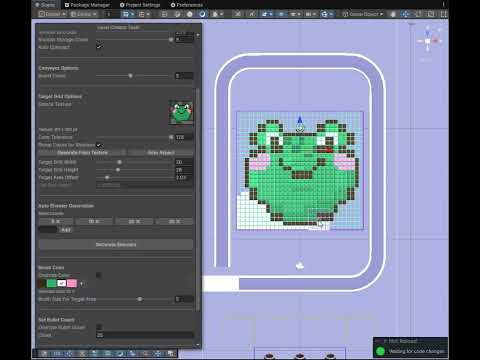Click the Target Area Offset value field
Screen dimensions: 480x360
[x=184, y=178]
